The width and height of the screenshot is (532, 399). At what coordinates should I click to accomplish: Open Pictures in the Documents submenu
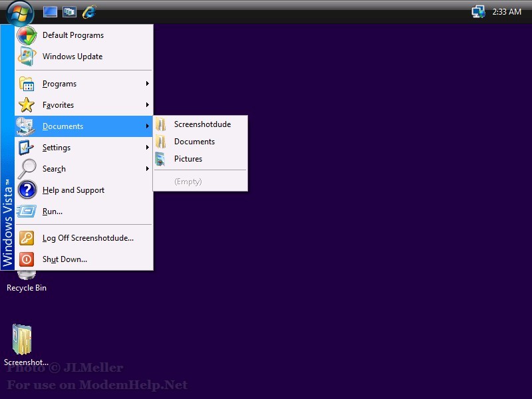click(x=200, y=159)
